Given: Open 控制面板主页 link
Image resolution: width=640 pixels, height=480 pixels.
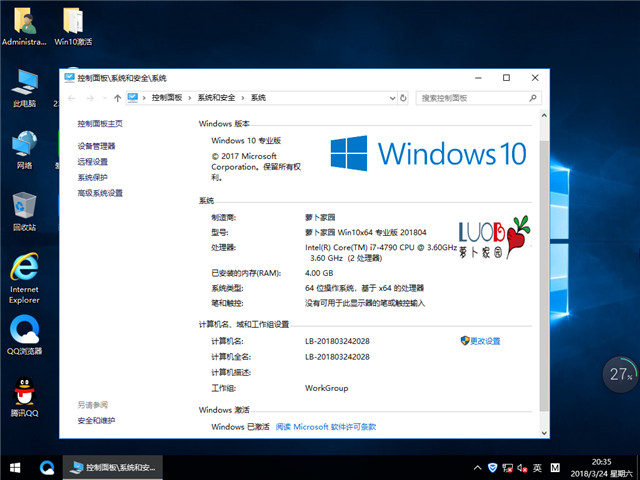Looking at the screenshot, I should [100, 124].
